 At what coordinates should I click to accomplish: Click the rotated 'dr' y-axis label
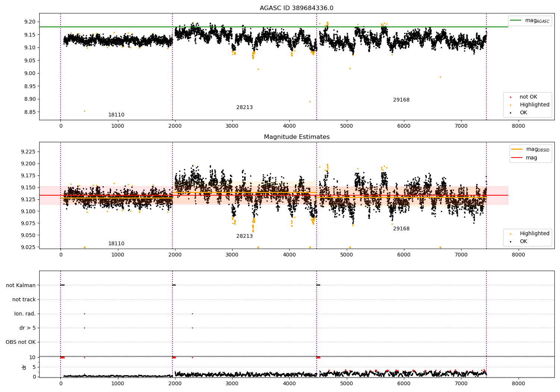click(24, 367)
